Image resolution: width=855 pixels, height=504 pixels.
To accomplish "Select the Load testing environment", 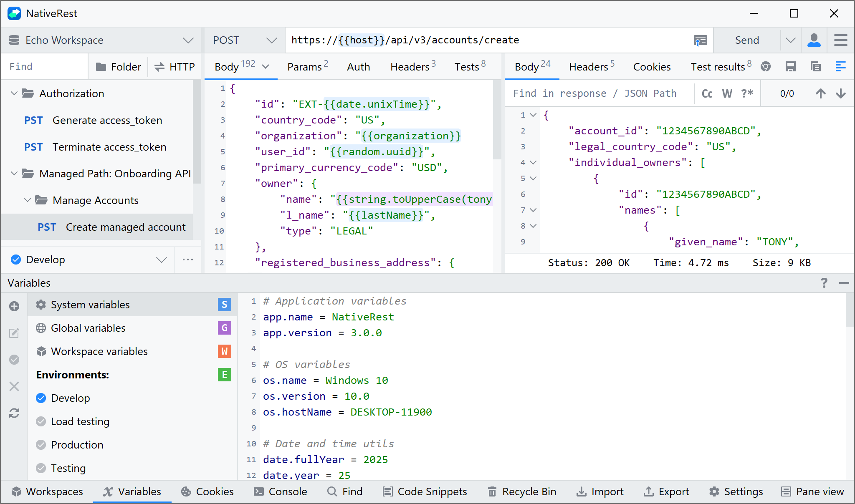I will tap(80, 421).
